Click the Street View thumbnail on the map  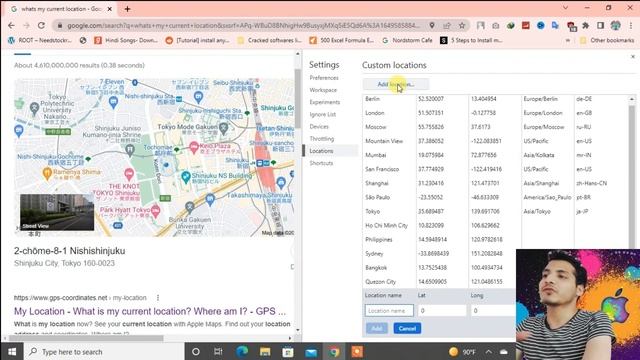(57, 212)
